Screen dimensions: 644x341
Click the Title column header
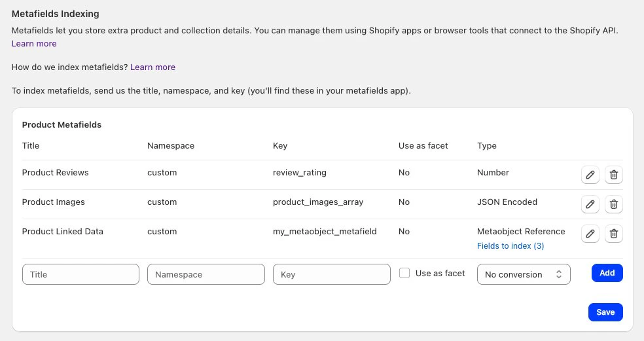31,145
